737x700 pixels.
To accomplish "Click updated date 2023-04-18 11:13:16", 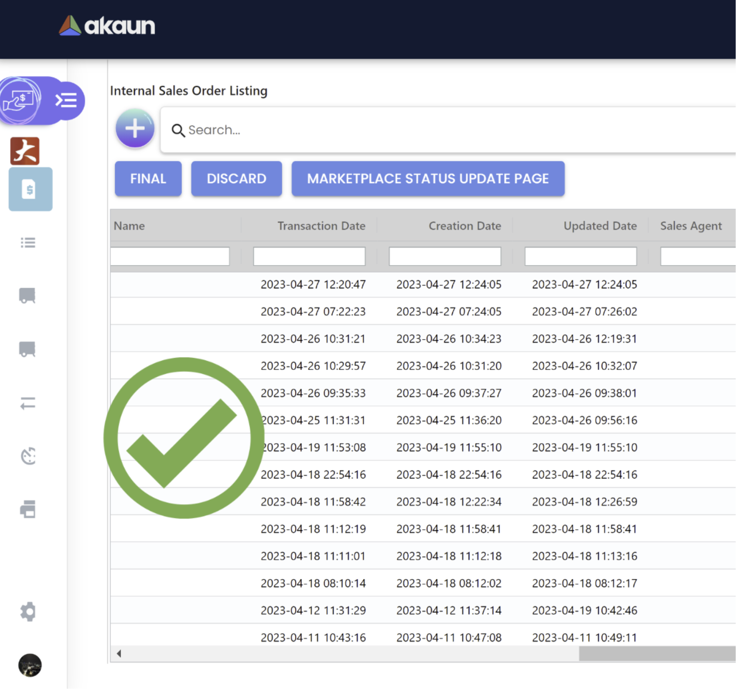I will click(x=584, y=556).
